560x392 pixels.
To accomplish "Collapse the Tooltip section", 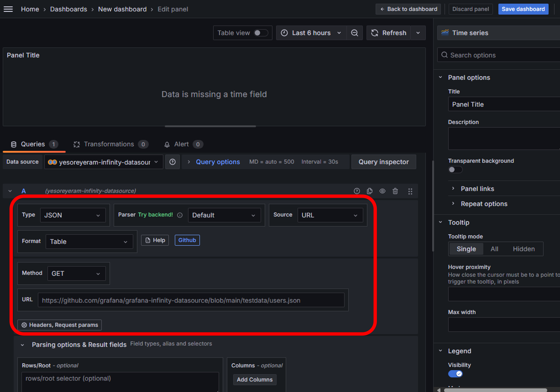I will 440,222.
